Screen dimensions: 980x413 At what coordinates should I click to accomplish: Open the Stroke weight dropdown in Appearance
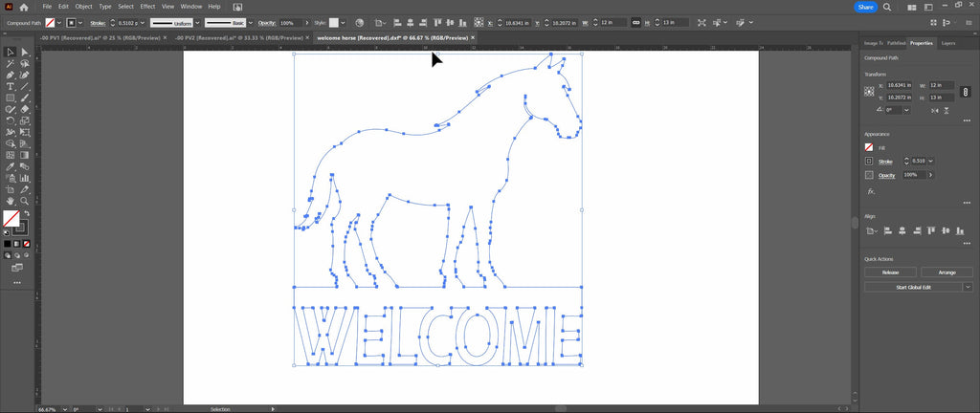(x=930, y=161)
